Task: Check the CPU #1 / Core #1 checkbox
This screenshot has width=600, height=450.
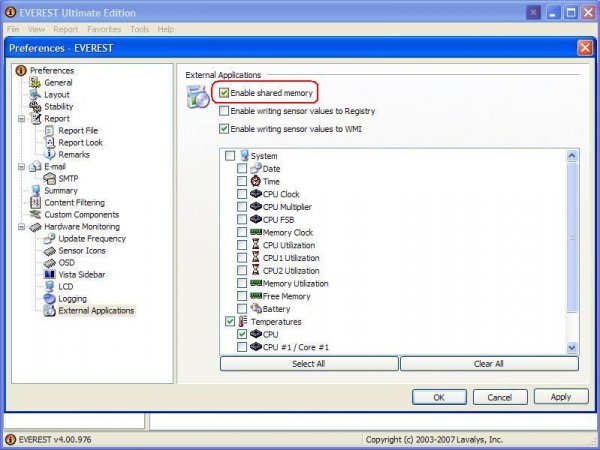Action: tap(242, 347)
